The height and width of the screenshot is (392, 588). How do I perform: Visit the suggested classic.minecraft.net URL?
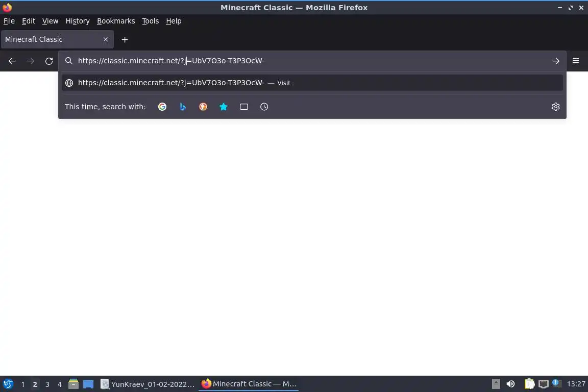coord(312,83)
